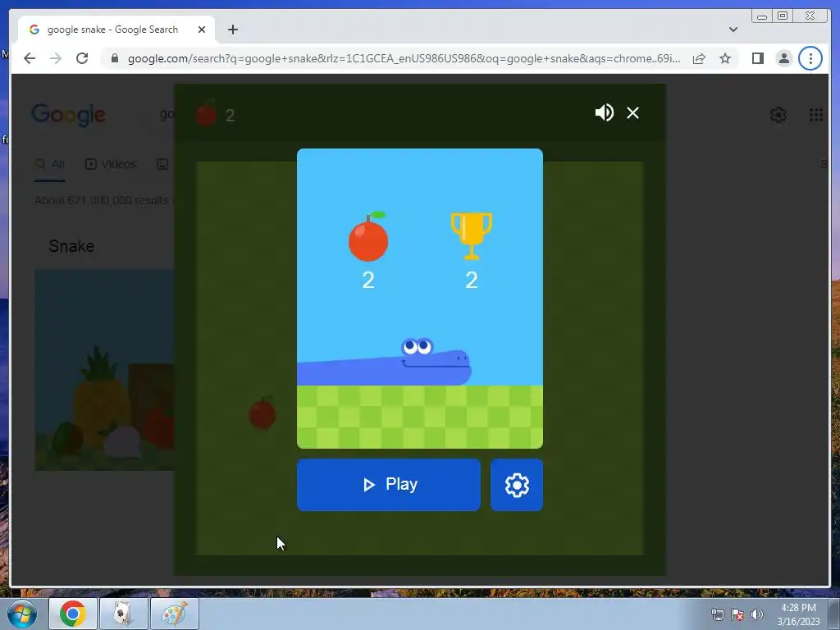The image size is (840, 630).
Task: Click the snake game thumbnail image
Action: (x=104, y=370)
